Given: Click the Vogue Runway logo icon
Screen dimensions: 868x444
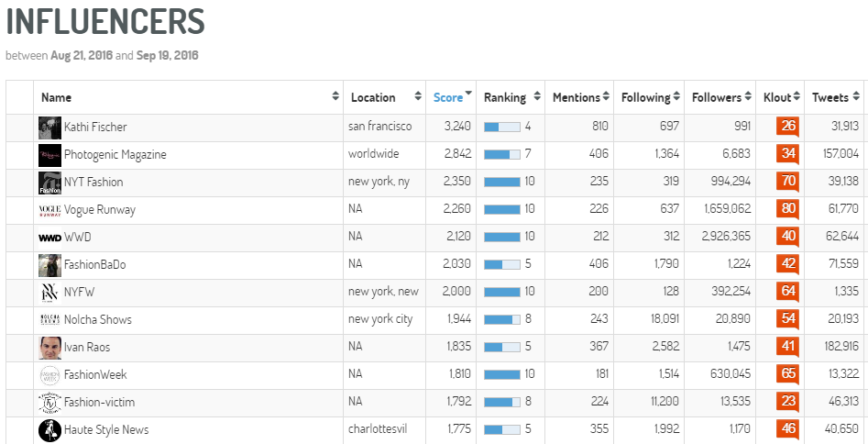Looking at the screenshot, I should 49,210.
